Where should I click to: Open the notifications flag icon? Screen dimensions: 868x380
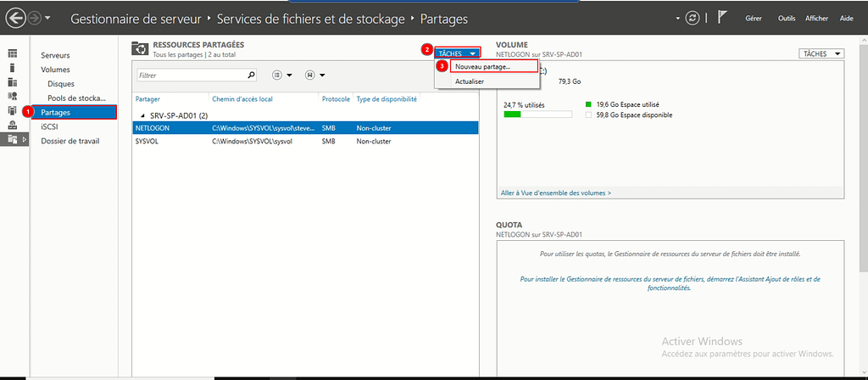coord(722,18)
